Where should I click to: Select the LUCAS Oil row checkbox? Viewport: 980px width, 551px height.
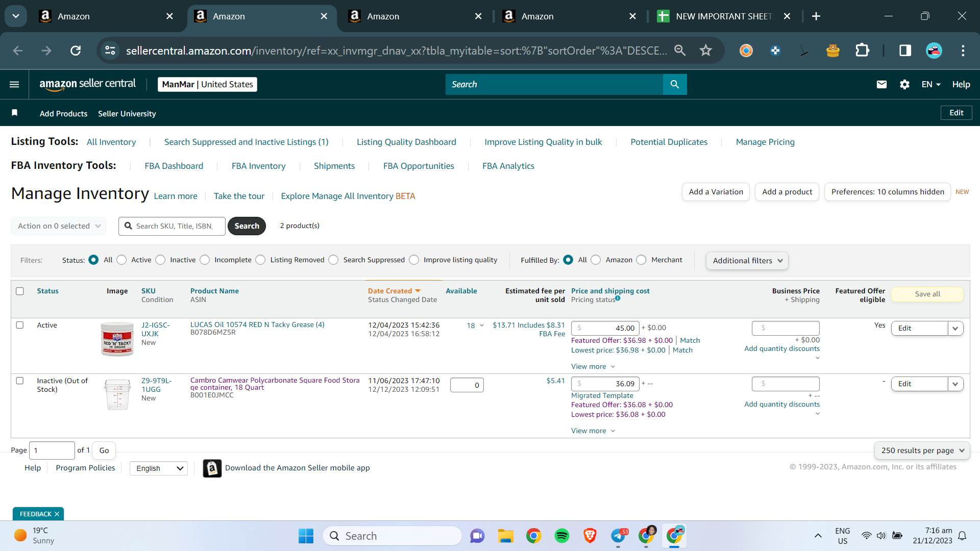[x=20, y=325]
